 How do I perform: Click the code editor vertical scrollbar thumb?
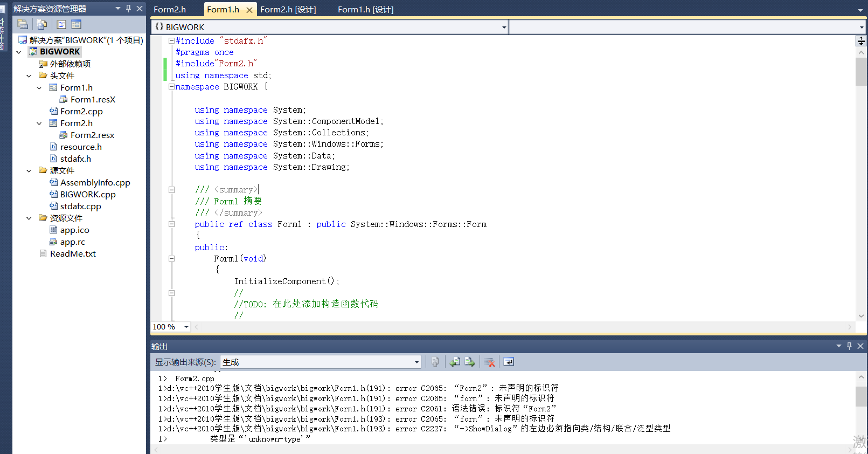(x=861, y=72)
